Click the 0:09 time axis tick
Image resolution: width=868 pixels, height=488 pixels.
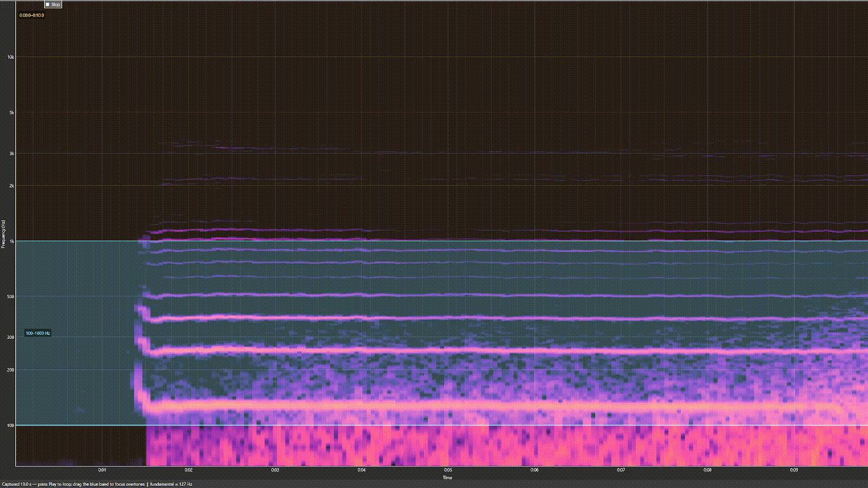pos(794,470)
